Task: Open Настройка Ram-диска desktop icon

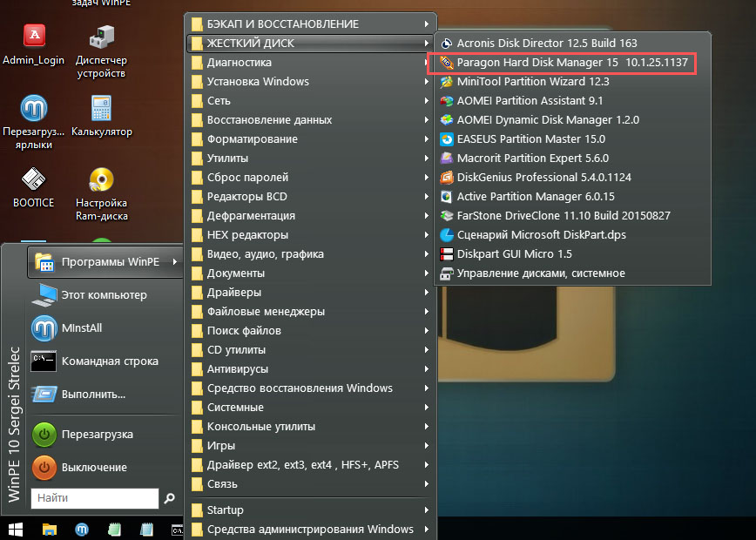Action: (x=101, y=194)
